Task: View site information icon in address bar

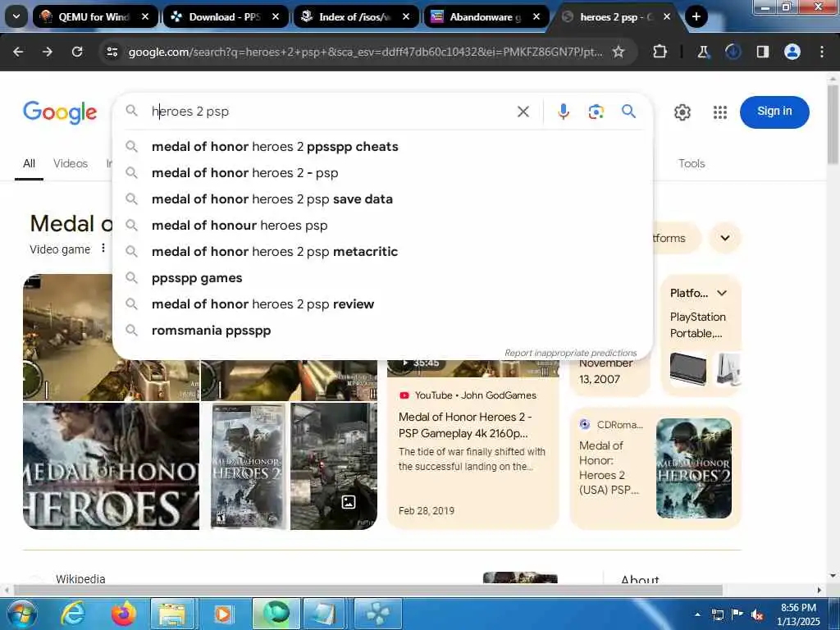Action: click(112, 52)
